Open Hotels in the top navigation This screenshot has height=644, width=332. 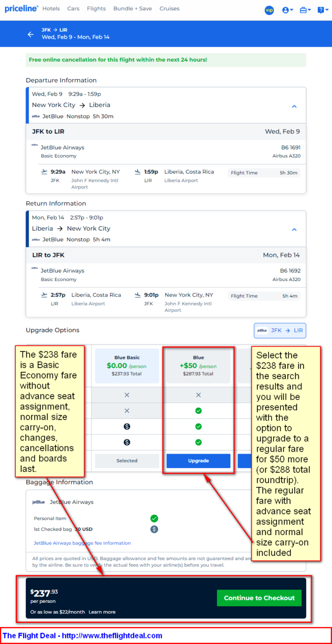tap(51, 8)
